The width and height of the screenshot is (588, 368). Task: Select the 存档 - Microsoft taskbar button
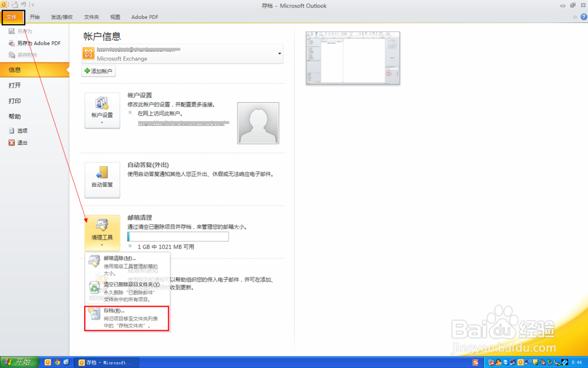pos(106,362)
